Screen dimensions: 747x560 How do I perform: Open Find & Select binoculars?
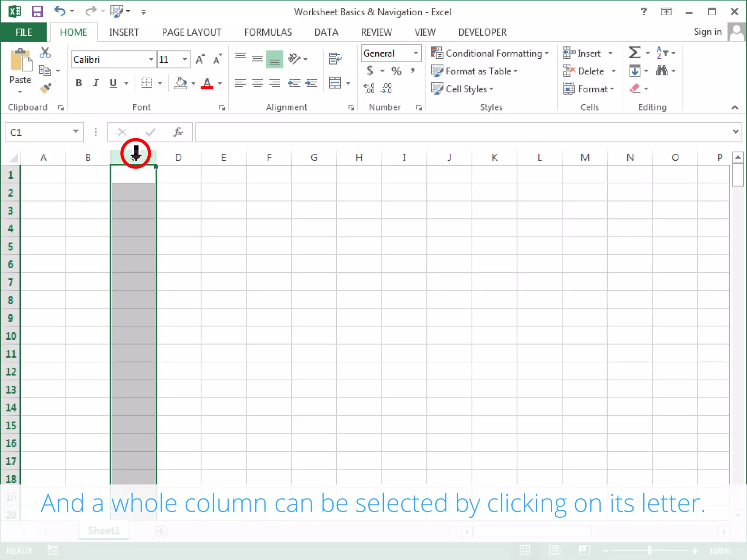(x=662, y=70)
